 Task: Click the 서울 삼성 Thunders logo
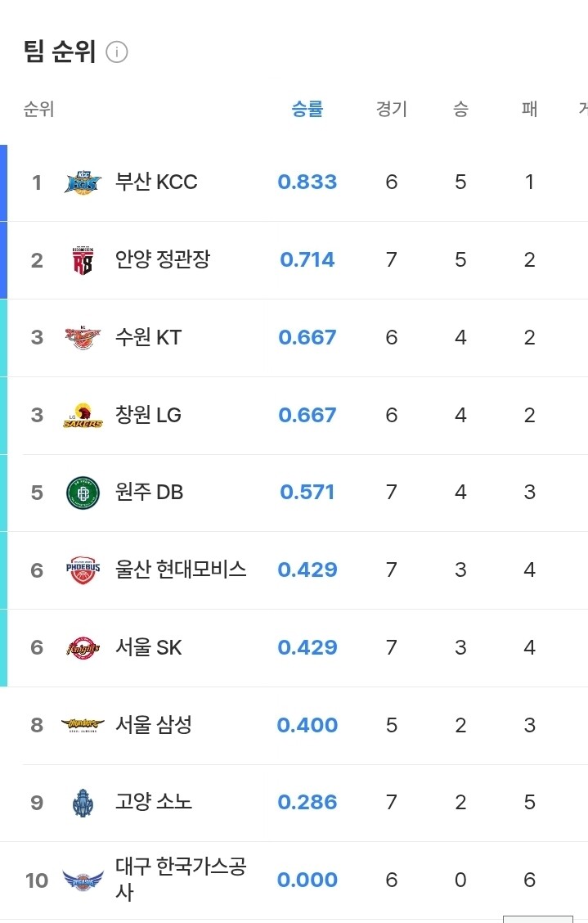pyautogui.click(x=83, y=725)
